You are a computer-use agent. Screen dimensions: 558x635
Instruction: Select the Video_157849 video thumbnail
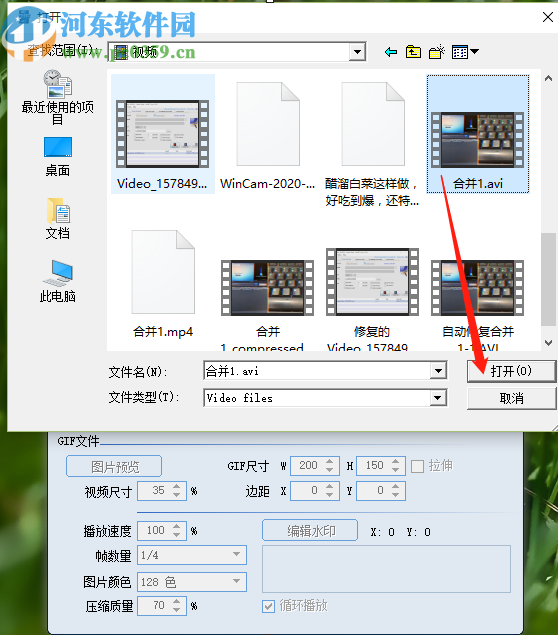[x=162, y=134]
